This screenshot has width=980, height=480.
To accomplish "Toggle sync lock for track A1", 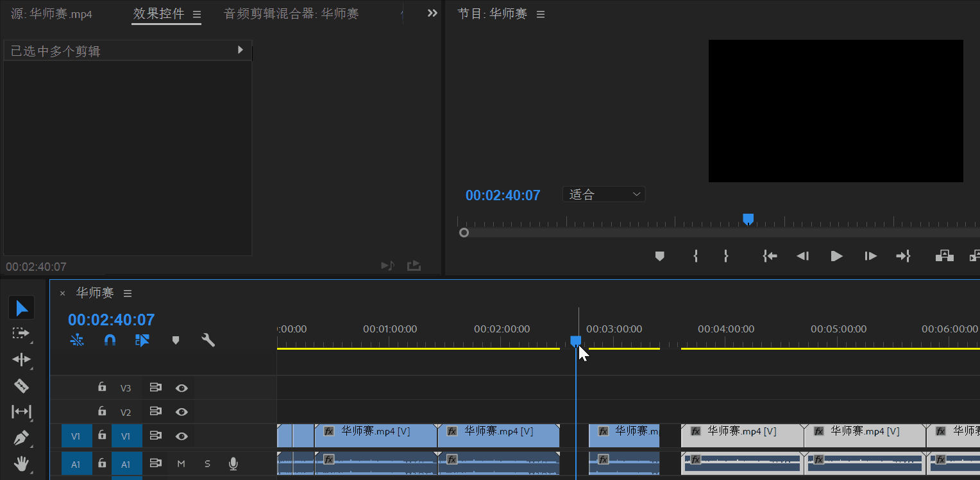I will pyautogui.click(x=155, y=463).
